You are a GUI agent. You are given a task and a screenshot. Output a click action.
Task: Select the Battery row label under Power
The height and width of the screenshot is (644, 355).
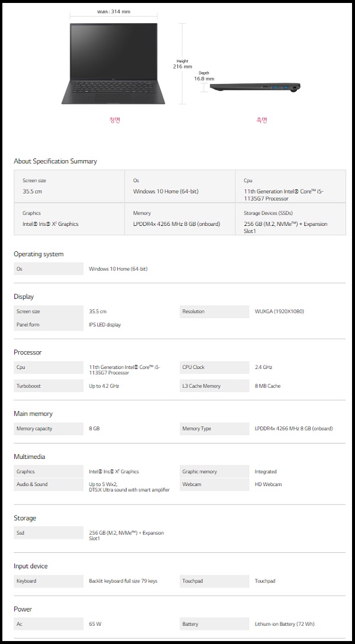pyautogui.click(x=214, y=624)
